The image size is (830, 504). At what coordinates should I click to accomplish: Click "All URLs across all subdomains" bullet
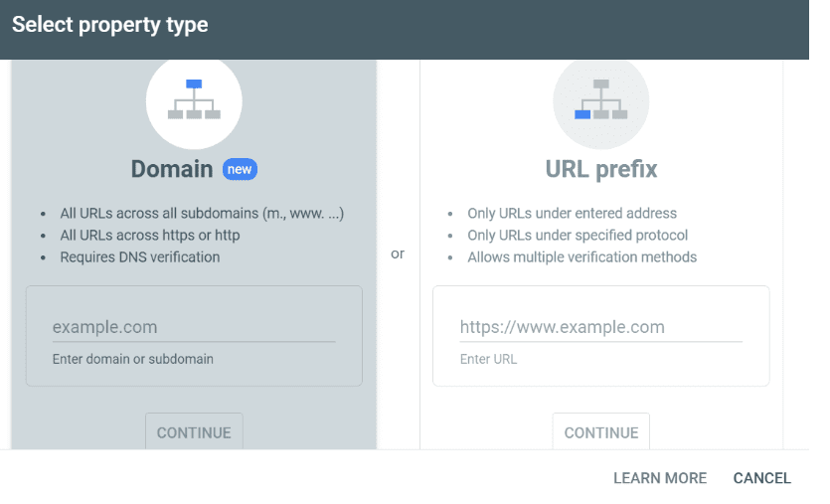202,214
